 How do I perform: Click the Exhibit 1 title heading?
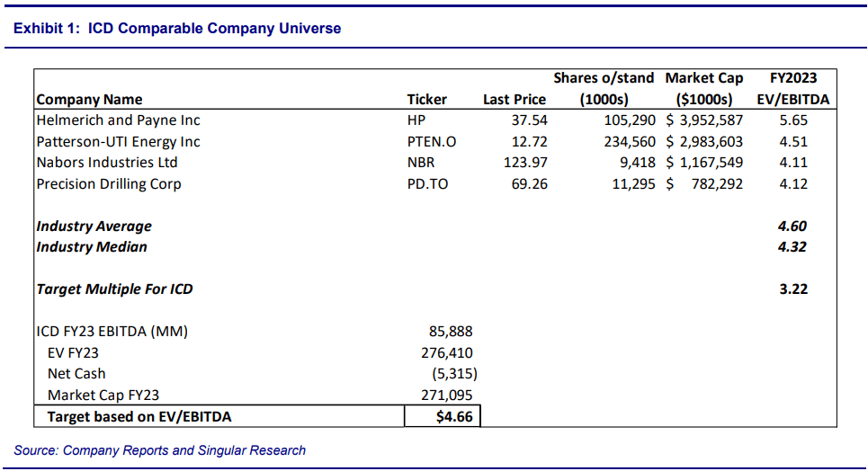(x=177, y=29)
